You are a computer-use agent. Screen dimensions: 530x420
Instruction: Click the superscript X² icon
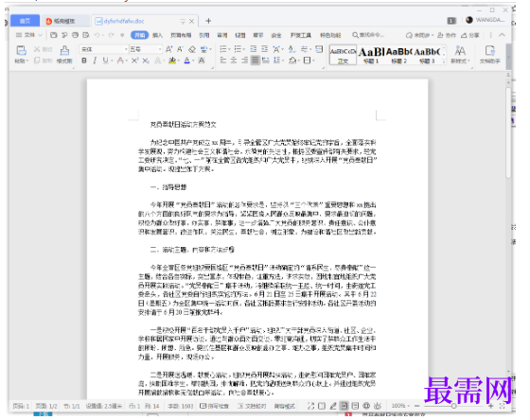point(134,61)
